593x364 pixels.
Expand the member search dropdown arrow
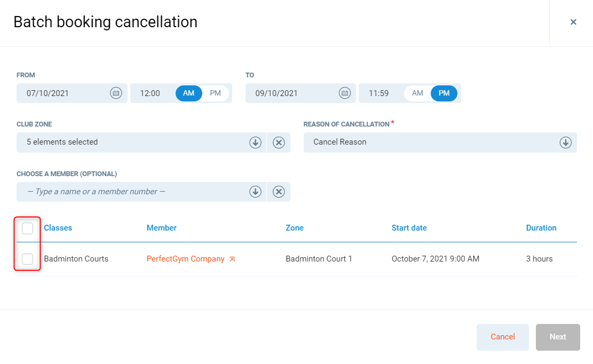click(255, 192)
